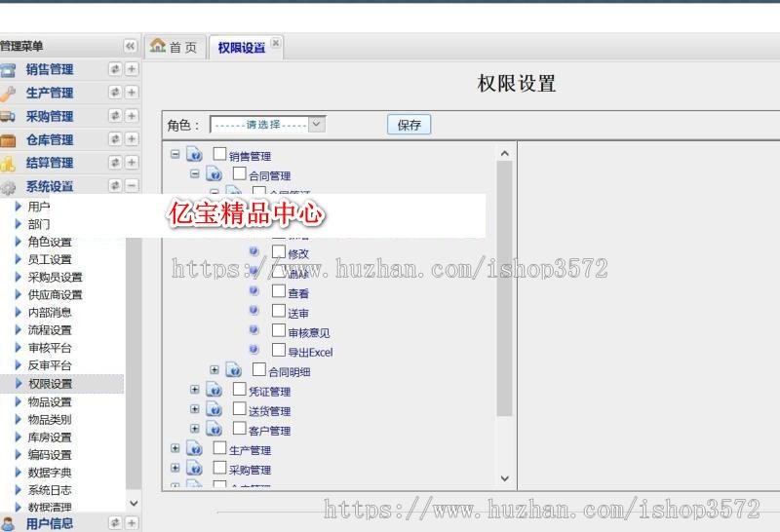Viewport: 780px width, 532px height.
Task: Refresh the 仓库管理 menu section
Action: (115, 139)
